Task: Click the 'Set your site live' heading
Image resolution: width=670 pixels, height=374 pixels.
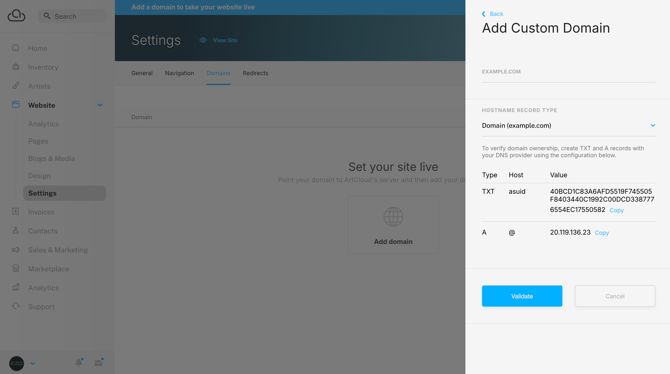Action: pyautogui.click(x=393, y=167)
